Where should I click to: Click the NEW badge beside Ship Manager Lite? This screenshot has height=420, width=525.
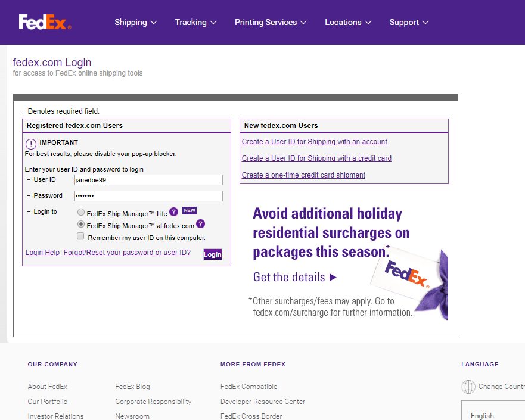[x=190, y=210]
